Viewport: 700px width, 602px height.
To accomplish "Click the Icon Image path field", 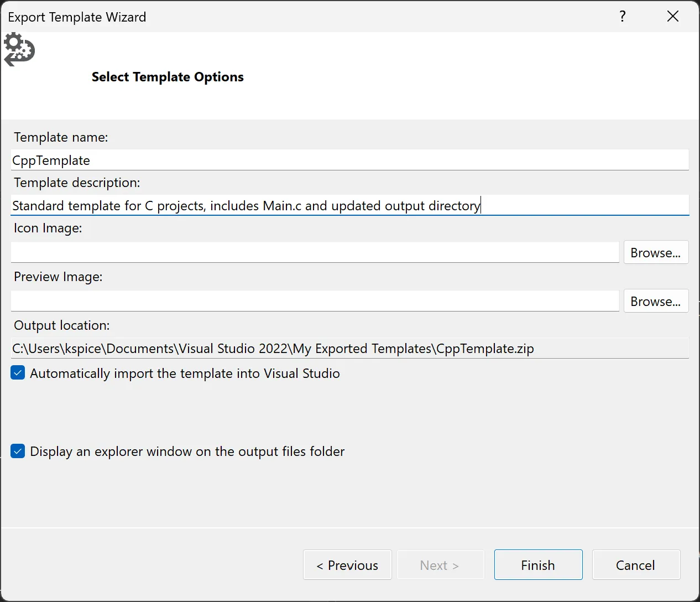I will point(315,252).
